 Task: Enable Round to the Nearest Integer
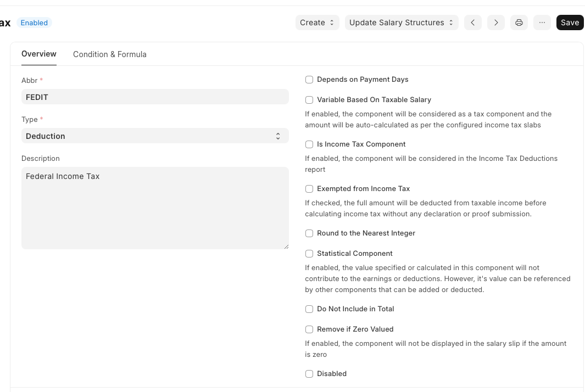(309, 233)
